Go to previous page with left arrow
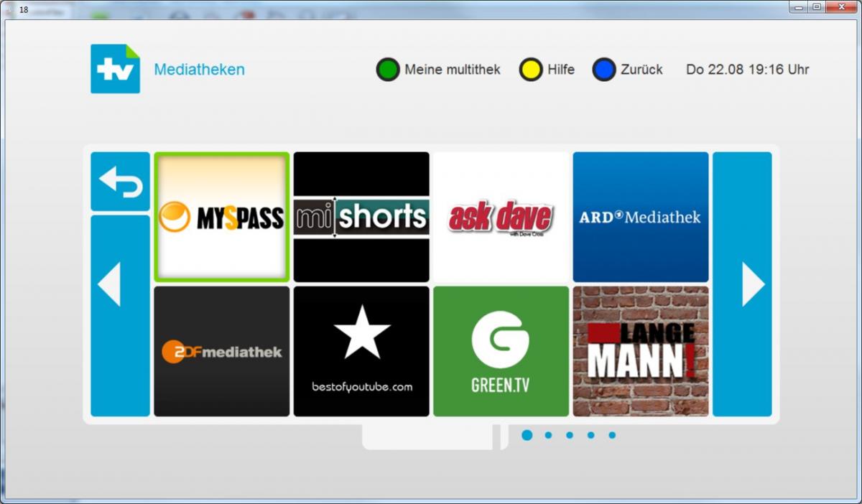 point(120,316)
